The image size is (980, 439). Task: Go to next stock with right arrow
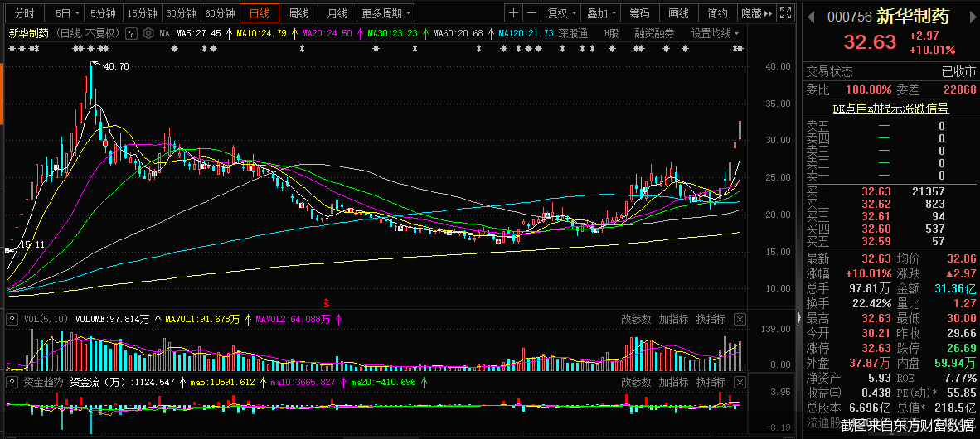click(x=972, y=17)
